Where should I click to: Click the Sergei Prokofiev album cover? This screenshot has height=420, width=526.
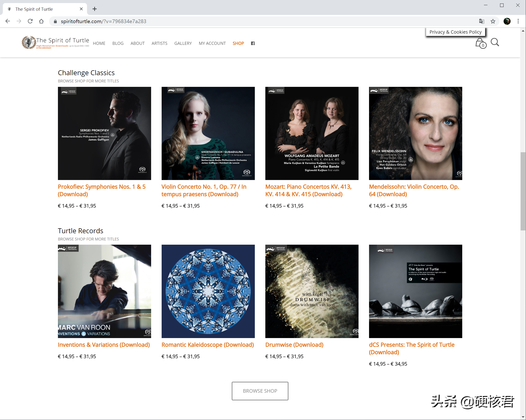click(104, 133)
